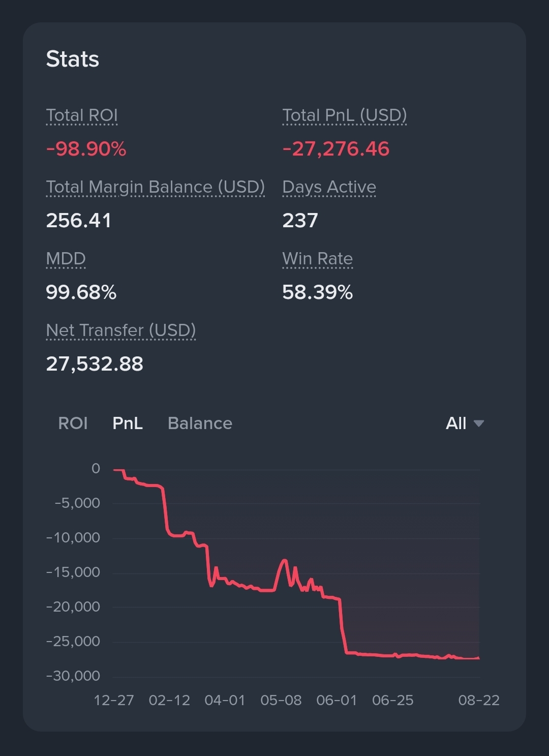
Task: Click the Stats section heading
Action: pos(73,59)
